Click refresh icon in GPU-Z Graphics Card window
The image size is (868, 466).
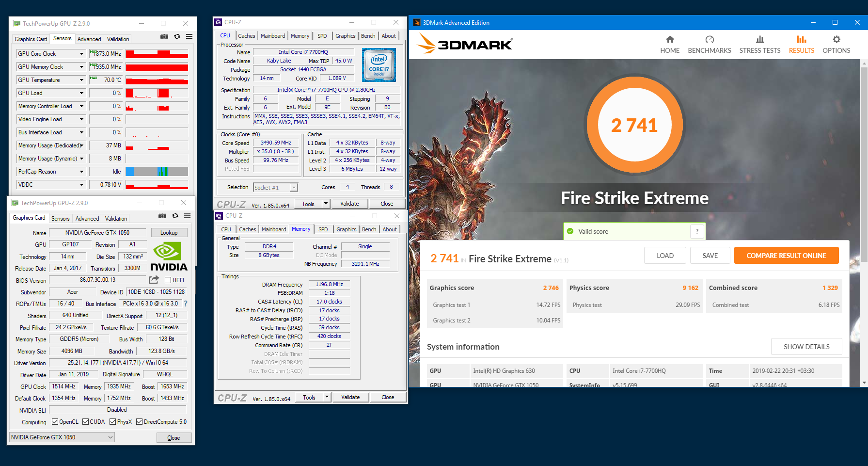point(175,216)
